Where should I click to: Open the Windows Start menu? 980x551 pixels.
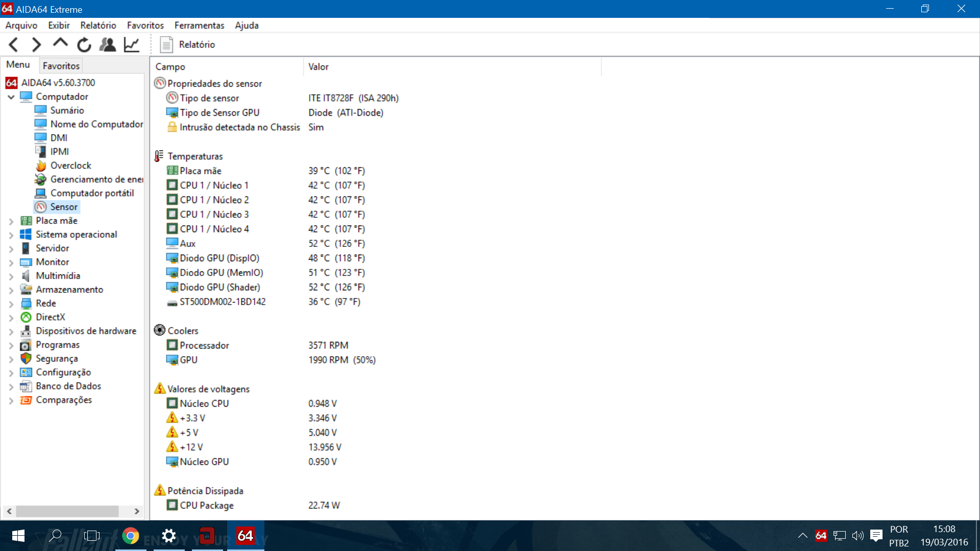(x=18, y=536)
